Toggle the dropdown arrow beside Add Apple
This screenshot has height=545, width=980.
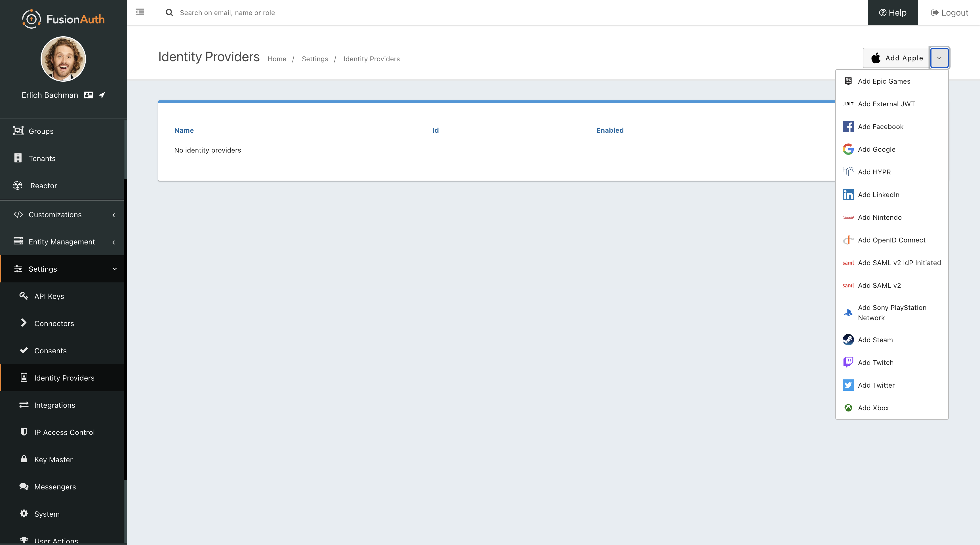point(939,58)
